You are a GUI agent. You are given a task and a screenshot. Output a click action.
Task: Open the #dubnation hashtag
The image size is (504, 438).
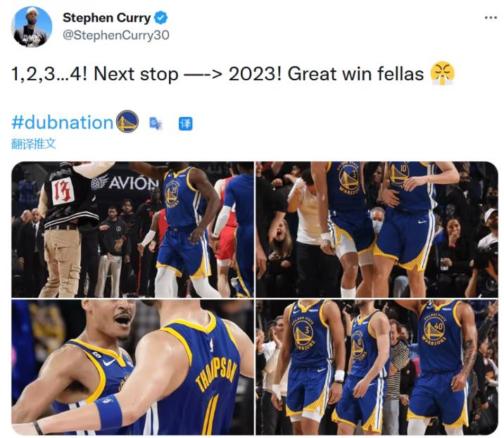[x=63, y=123]
